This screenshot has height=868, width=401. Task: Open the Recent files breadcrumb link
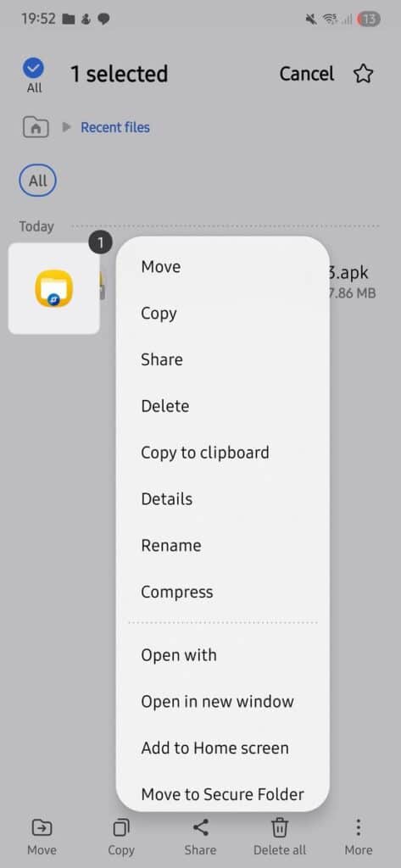point(115,127)
